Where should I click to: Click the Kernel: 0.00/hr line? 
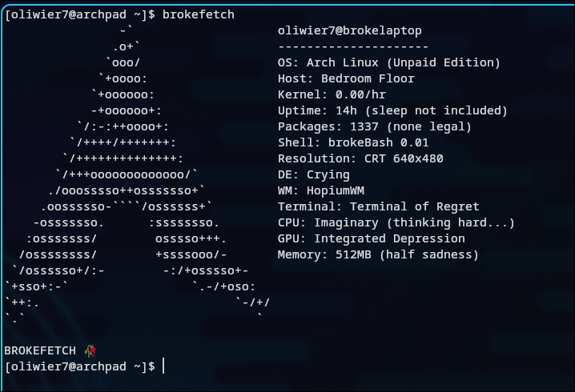pyautogui.click(x=332, y=94)
